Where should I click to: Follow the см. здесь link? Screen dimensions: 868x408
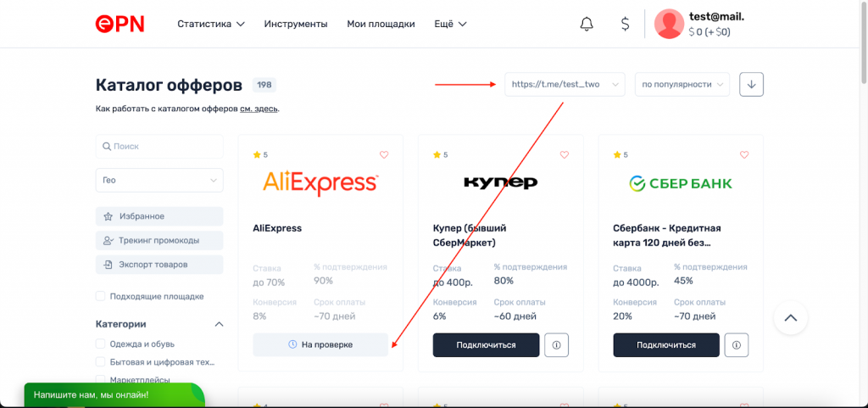tap(259, 109)
